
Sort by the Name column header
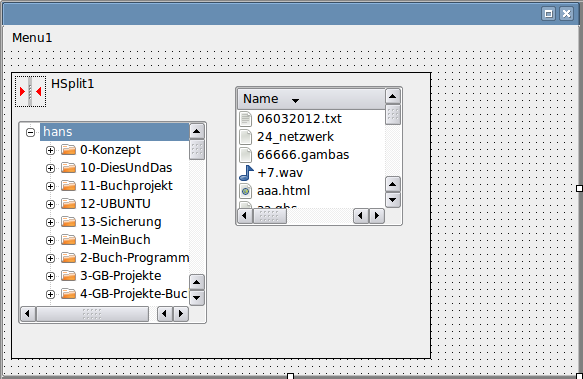(x=311, y=99)
